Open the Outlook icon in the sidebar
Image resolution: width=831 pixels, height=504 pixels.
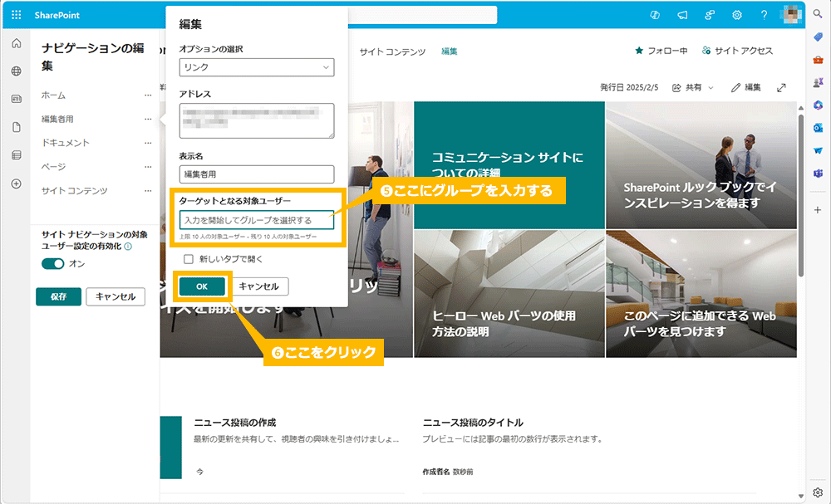(818, 128)
